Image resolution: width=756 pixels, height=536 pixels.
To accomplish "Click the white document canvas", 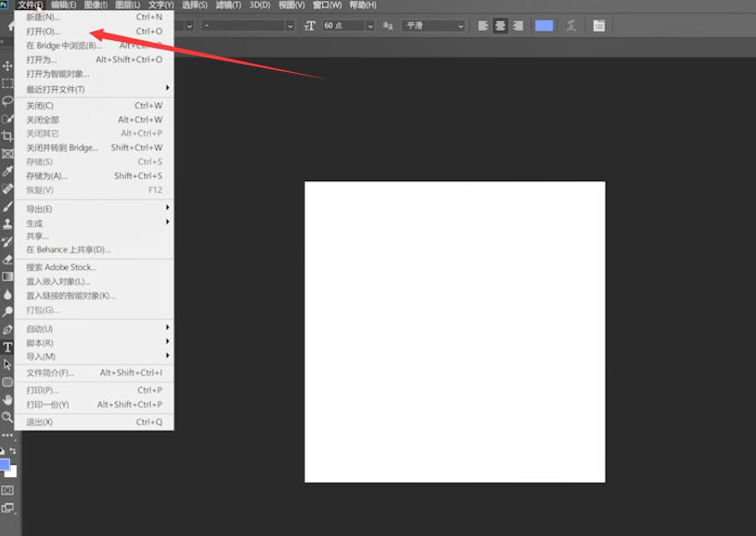I will point(454,331).
